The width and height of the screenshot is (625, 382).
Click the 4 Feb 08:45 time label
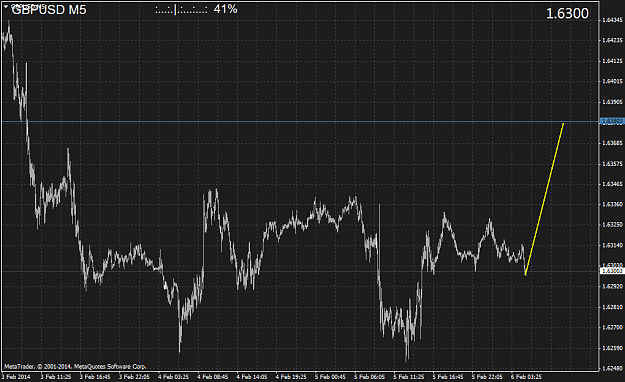[213, 377]
